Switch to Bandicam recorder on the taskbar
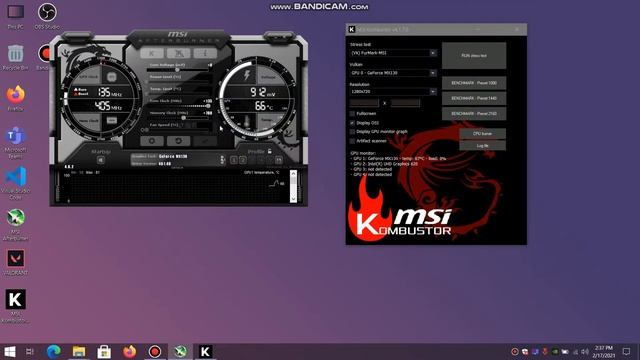This screenshot has width=640, height=360. click(155, 351)
